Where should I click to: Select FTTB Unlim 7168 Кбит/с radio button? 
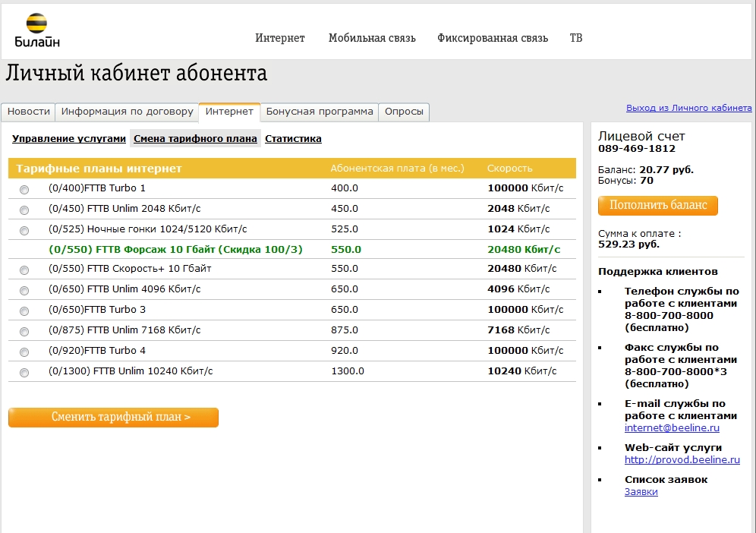[x=24, y=331]
